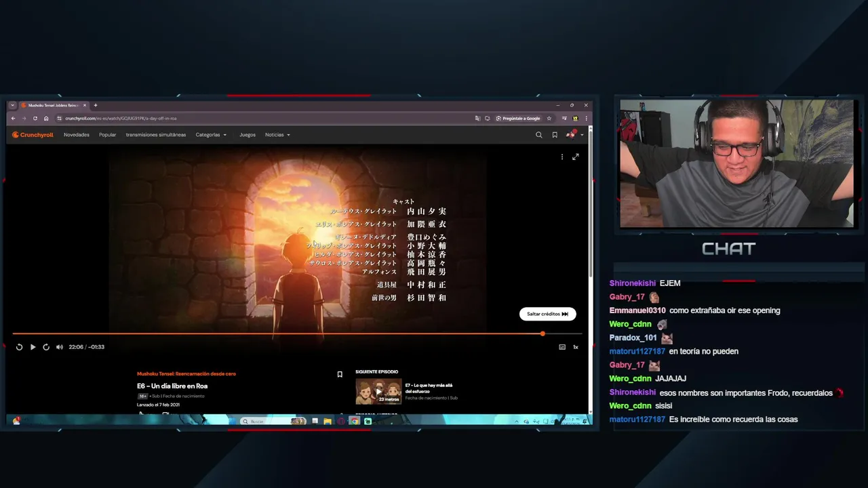Click the site info icon in address bar
The height and width of the screenshot is (488, 868).
point(59,118)
